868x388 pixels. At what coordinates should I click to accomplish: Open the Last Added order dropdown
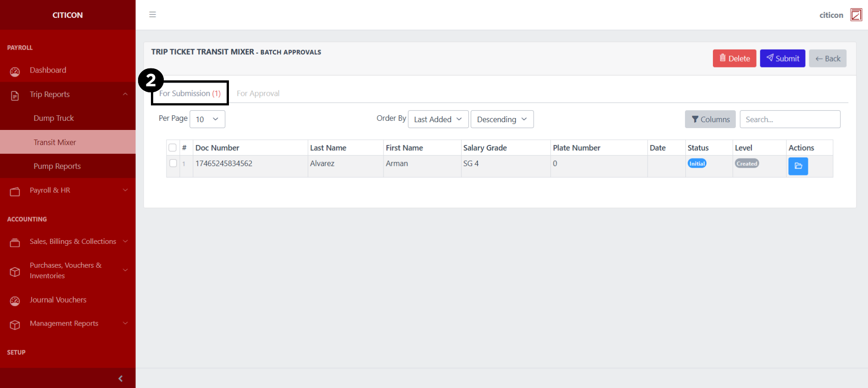(438, 119)
